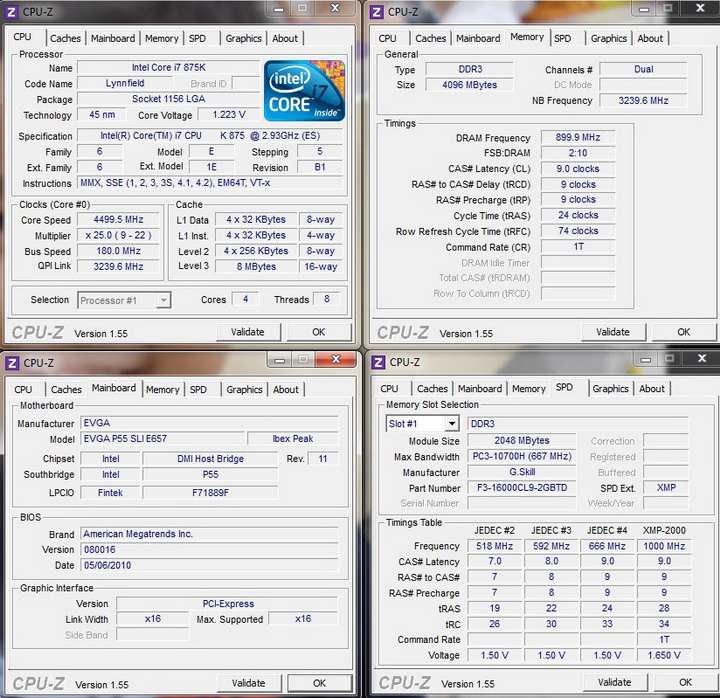Image resolution: width=720 pixels, height=698 pixels.
Task: Click the LPCIO value 'F71889F'
Action: pos(210,493)
